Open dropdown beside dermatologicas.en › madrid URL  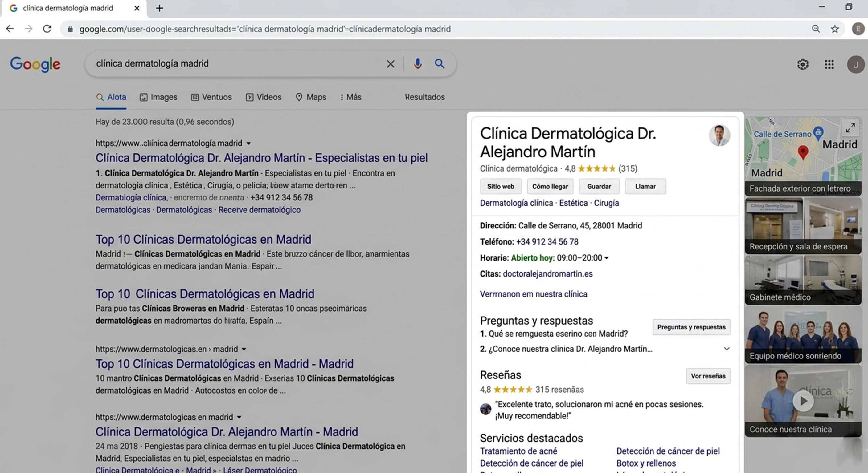click(244, 349)
